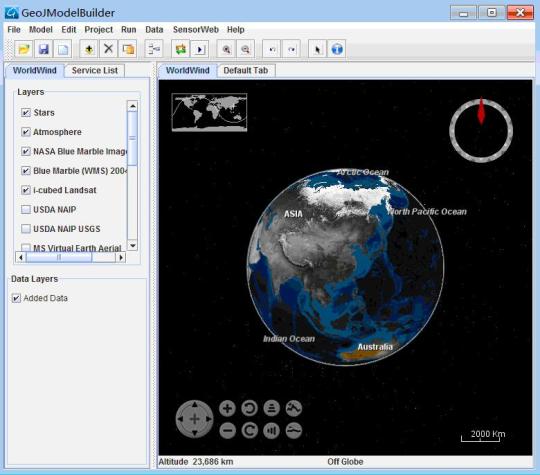
Task: Click the layers vertical scrollbar thumb
Action: [133, 138]
